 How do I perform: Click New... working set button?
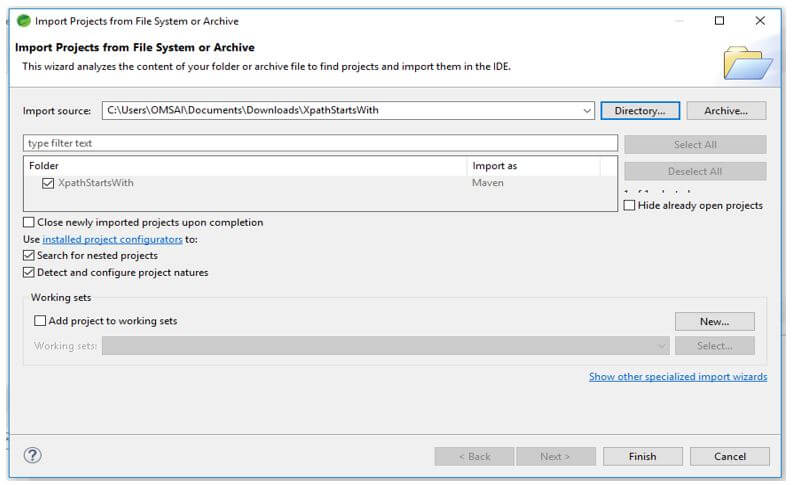click(714, 322)
